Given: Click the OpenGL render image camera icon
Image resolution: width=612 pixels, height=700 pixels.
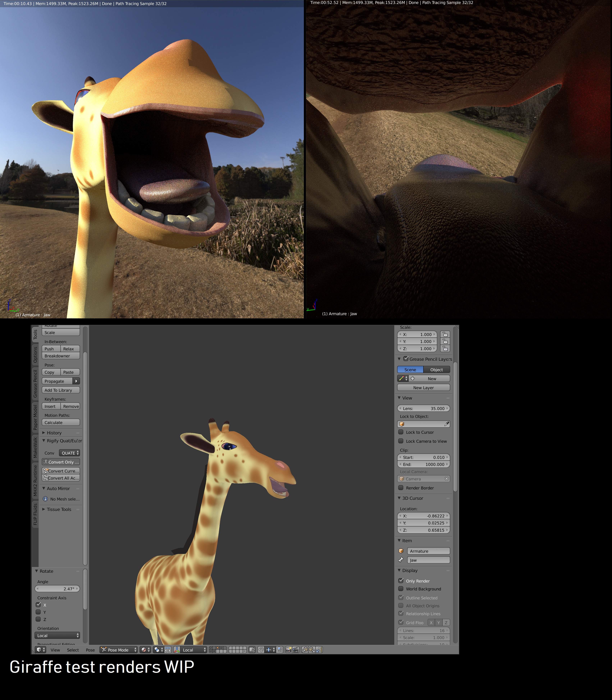Looking at the screenshot, I should [289, 650].
